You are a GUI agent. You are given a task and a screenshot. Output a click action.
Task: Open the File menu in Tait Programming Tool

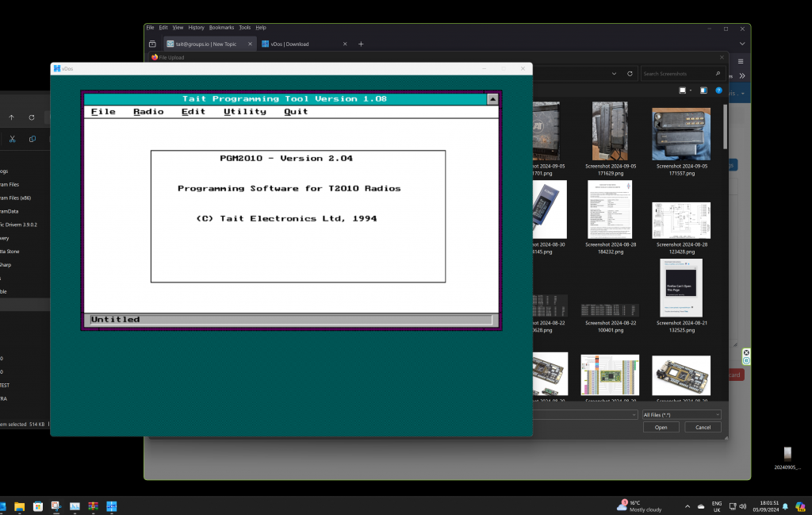tap(103, 112)
